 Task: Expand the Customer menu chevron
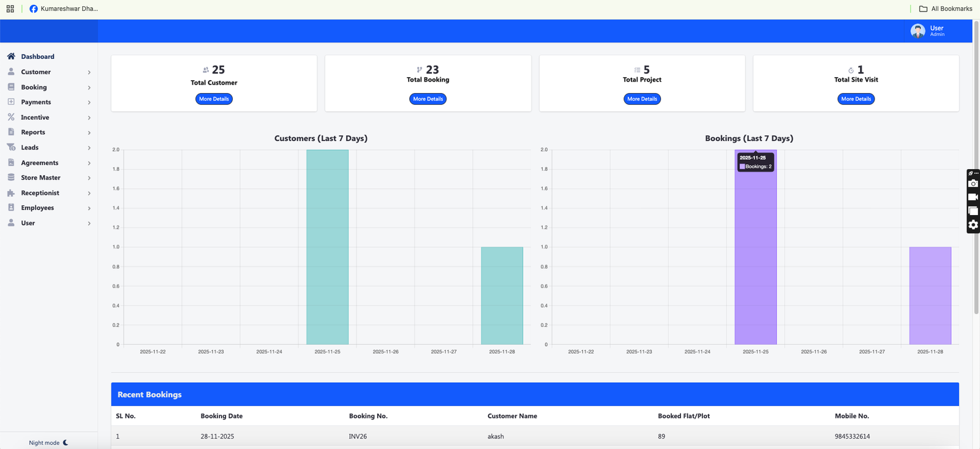click(x=89, y=72)
